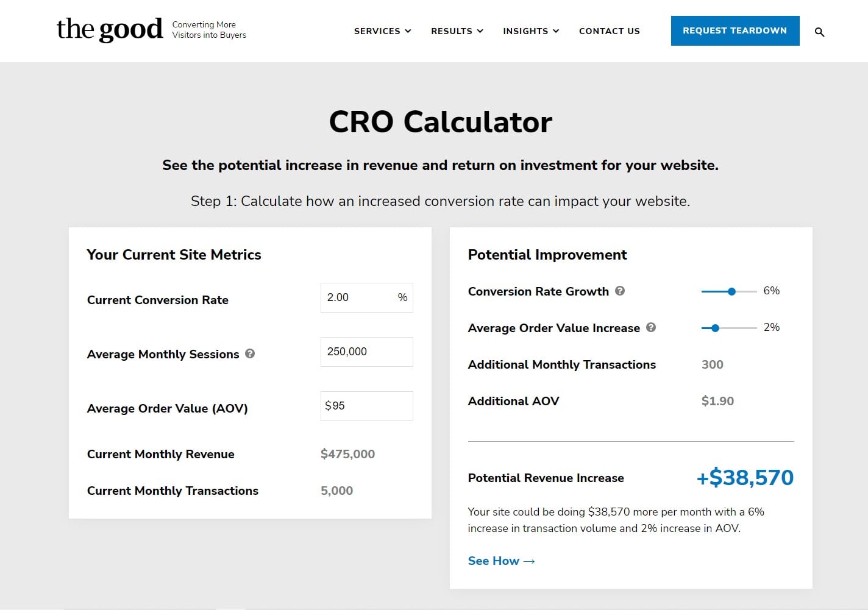Click help icon beside Average Order Value Increase

651,327
